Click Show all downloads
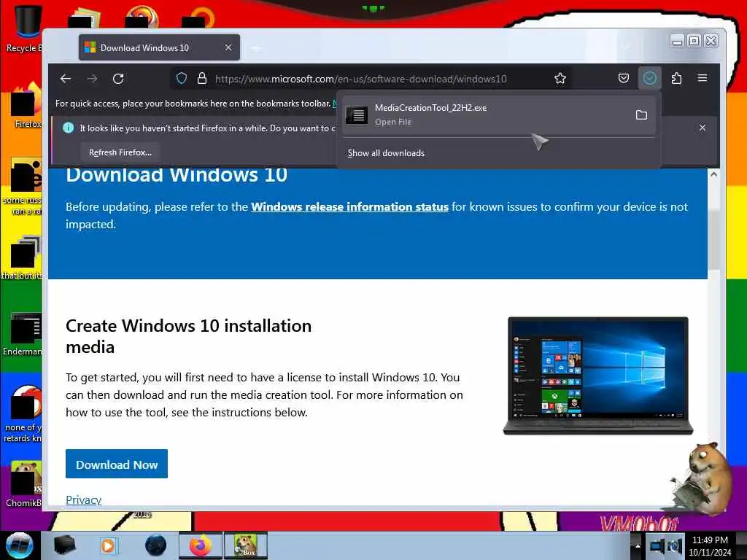Viewport: 747px width, 560px height. (x=386, y=153)
